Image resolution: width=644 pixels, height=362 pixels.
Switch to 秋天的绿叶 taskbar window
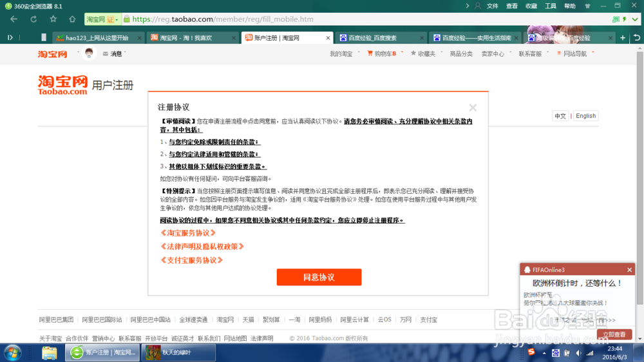point(178,352)
